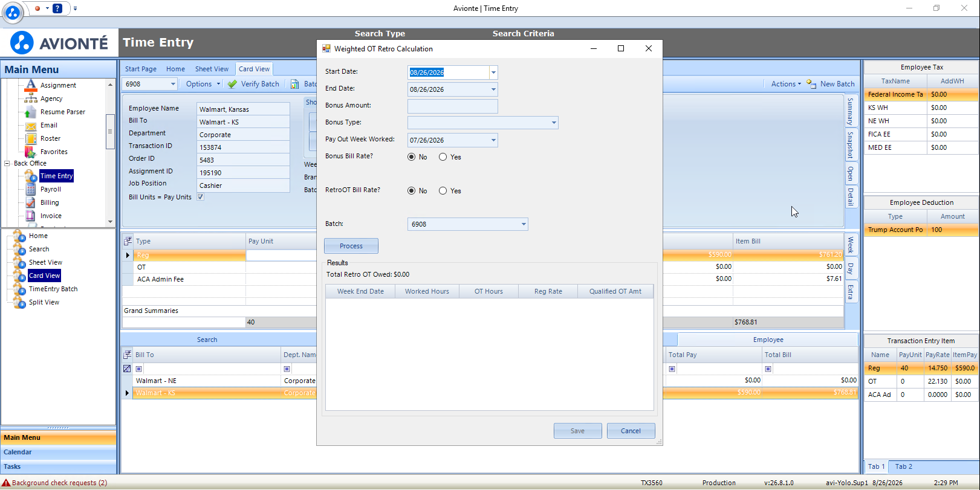Select Yes for RetroOT Bill Rate
This screenshot has width=980, height=490.
click(x=443, y=191)
